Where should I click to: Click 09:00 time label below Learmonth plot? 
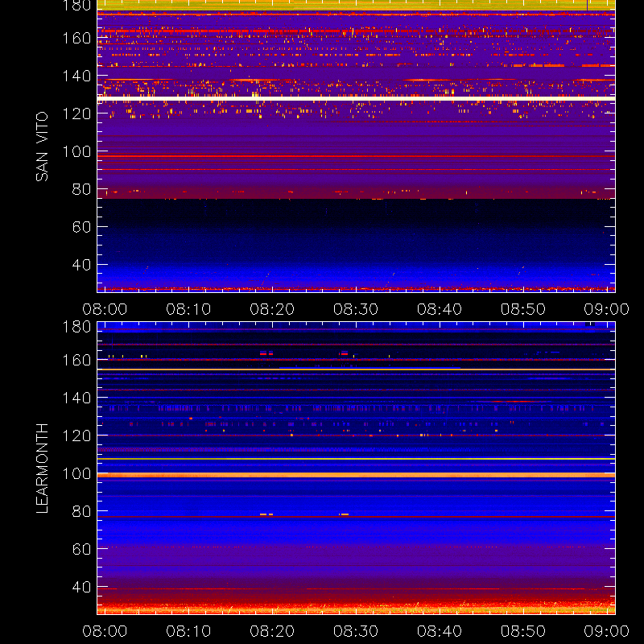[x=607, y=631]
